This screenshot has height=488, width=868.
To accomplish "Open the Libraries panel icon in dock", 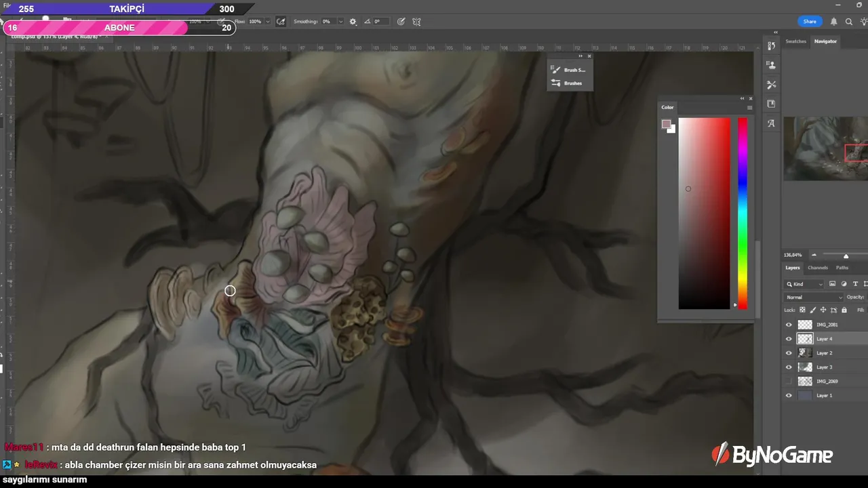I will pos(771,104).
